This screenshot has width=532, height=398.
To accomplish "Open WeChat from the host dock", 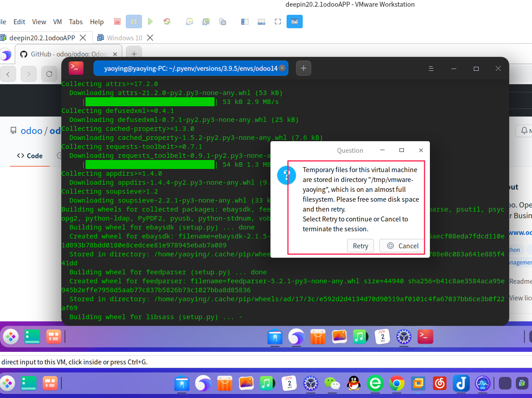I will pyautogui.click(x=332, y=384).
